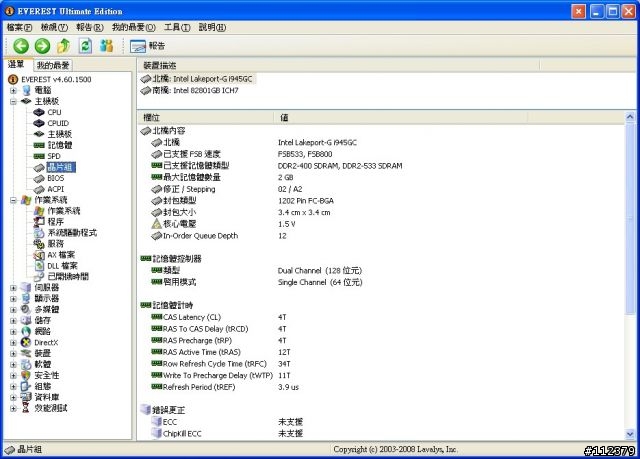
Task: Select the 記憶體 memory icon
Action: point(39,145)
